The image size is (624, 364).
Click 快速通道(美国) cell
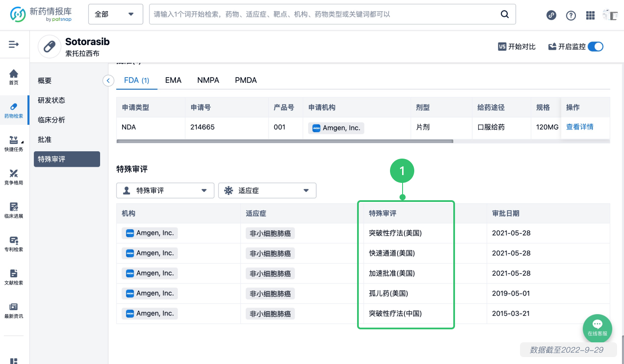pos(392,253)
